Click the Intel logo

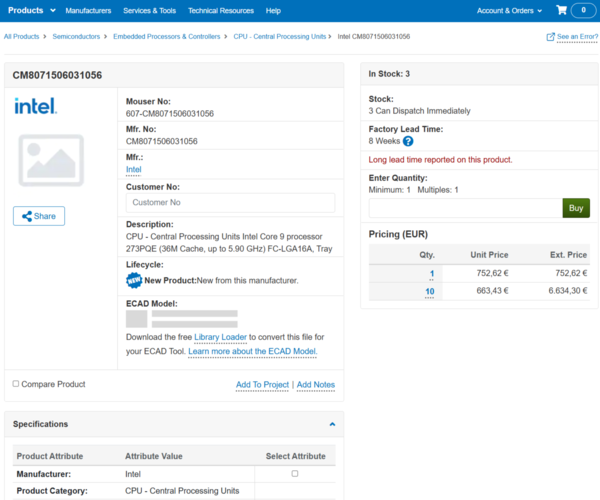point(36,106)
